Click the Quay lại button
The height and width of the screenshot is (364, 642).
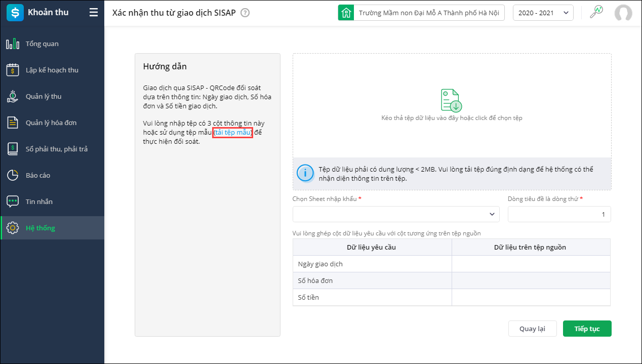tap(533, 329)
